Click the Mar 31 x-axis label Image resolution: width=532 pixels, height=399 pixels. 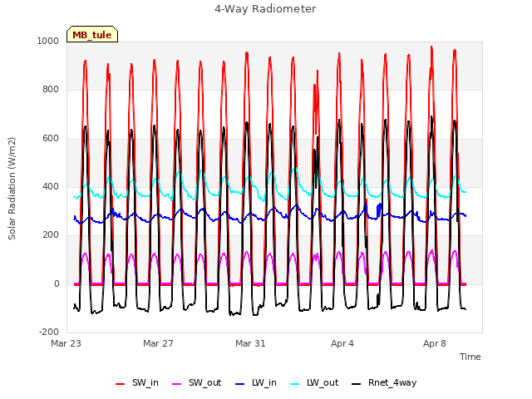coord(250,343)
